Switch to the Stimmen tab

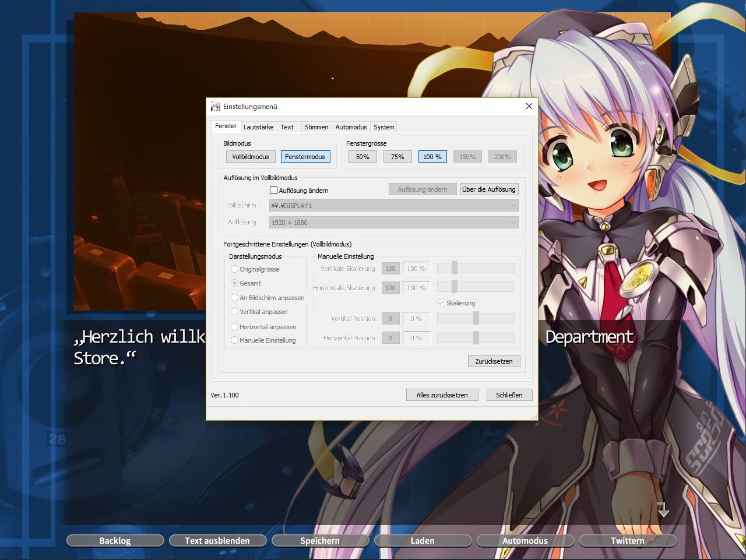pos(316,127)
